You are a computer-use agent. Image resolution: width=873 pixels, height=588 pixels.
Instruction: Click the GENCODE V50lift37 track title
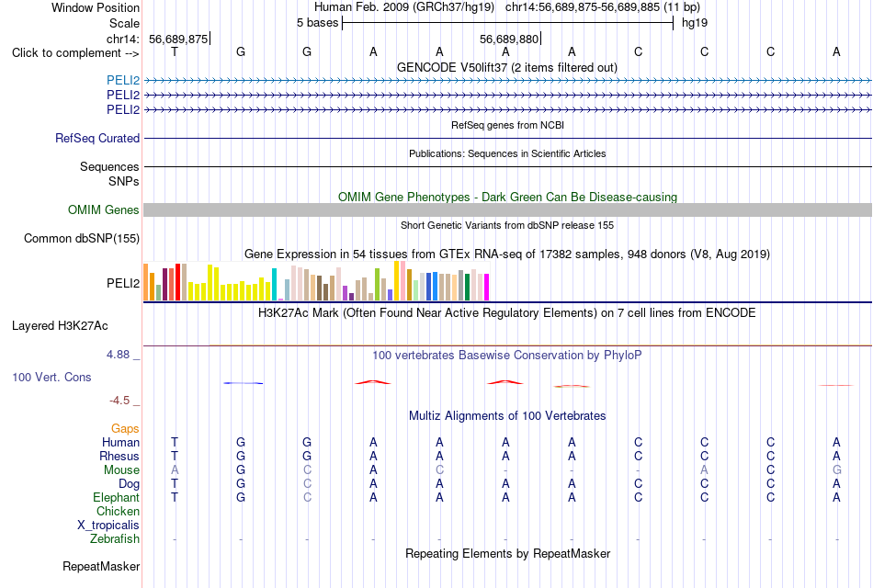click(506, 67)
